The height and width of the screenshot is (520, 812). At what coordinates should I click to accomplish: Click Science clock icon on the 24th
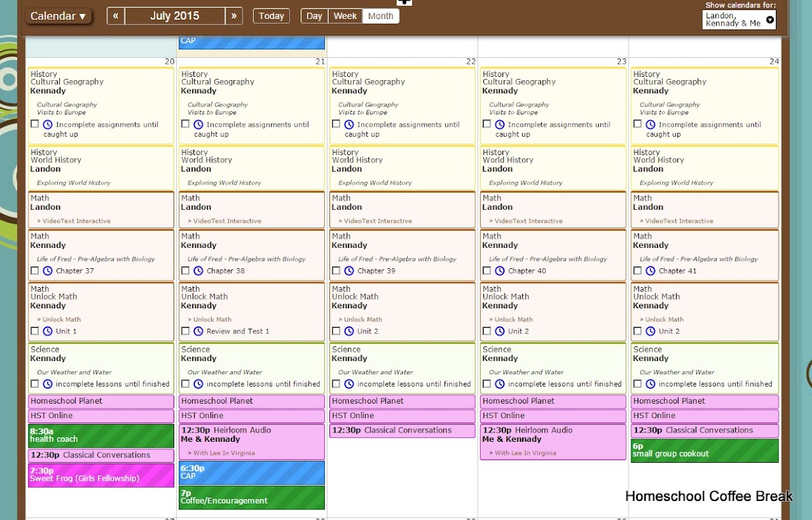click(x=650, y=384)
